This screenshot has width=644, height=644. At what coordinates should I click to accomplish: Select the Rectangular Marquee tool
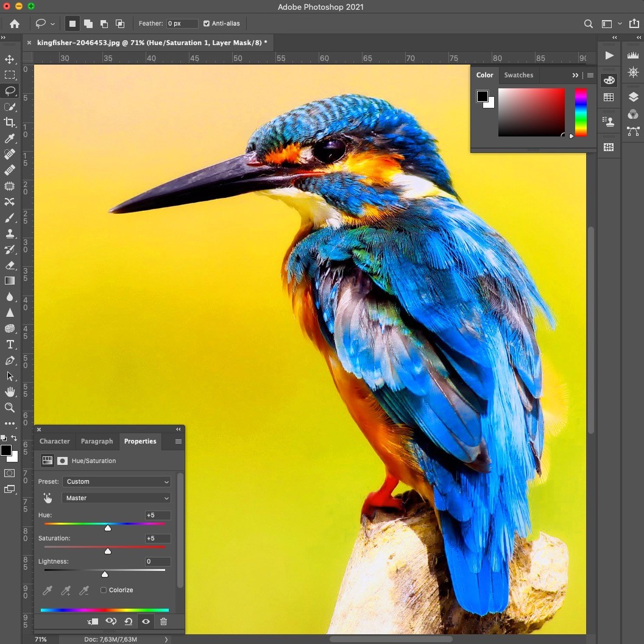point(10,75)
